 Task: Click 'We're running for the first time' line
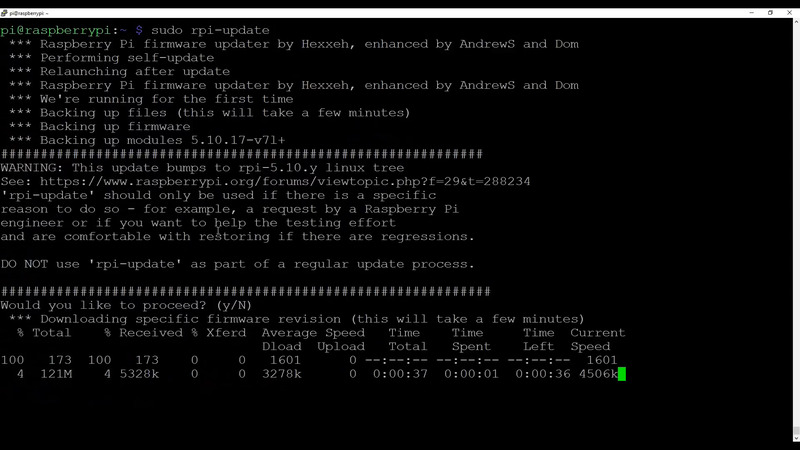point(150,99)
